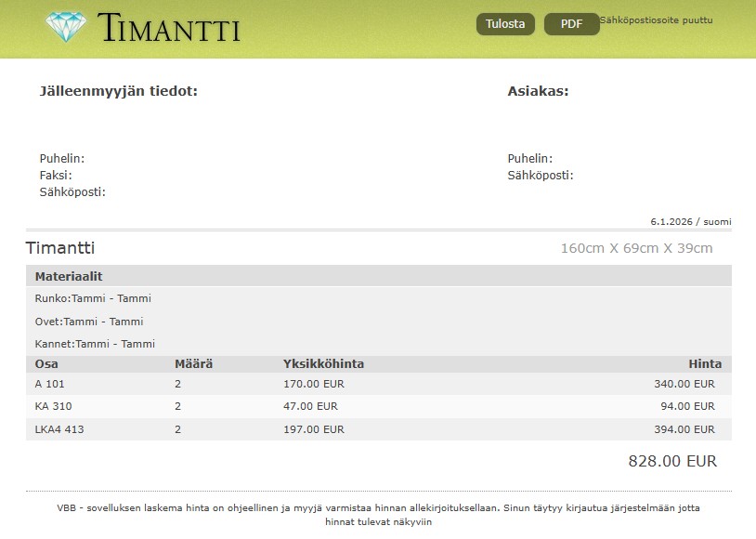Click the Materiaalit section header
Screen dimensions: 756x539
click(69, 277)
